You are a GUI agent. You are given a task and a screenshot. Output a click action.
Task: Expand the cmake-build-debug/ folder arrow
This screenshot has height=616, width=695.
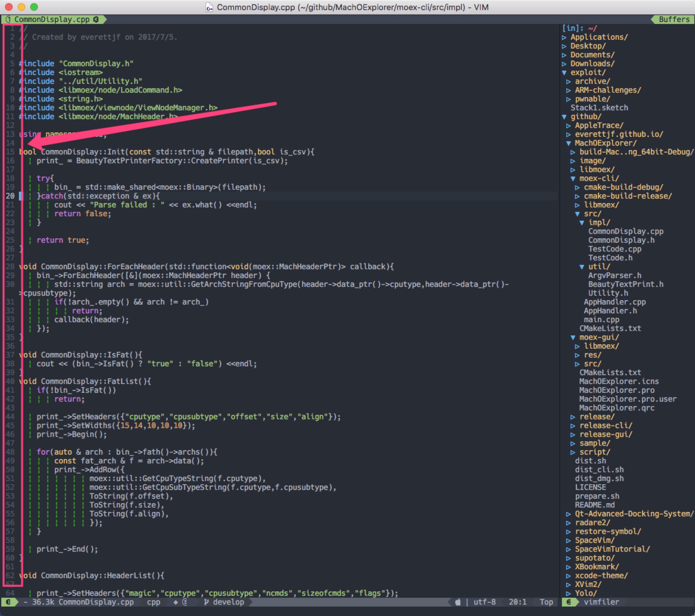pyautogui.click(x=577, y=187)
